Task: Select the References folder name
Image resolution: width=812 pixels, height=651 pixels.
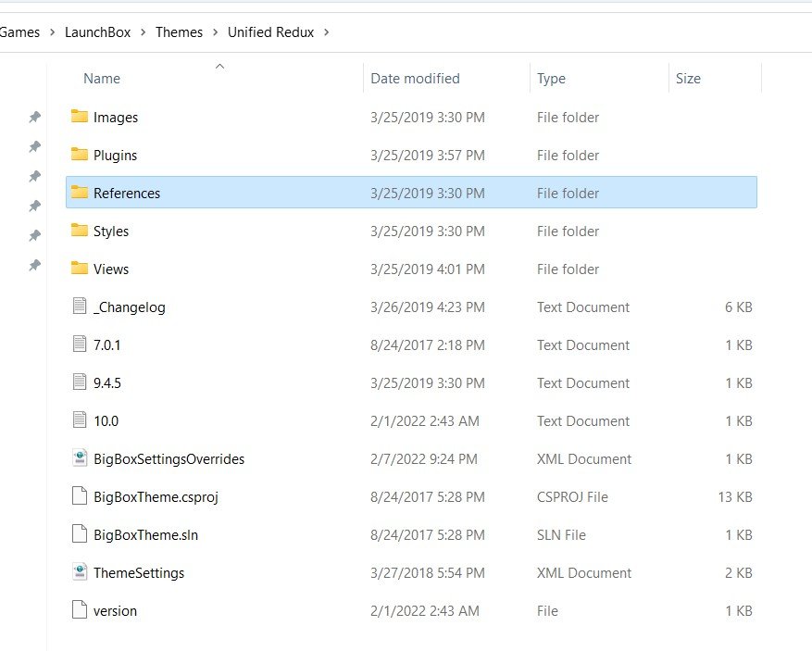Action: [127, 194]
